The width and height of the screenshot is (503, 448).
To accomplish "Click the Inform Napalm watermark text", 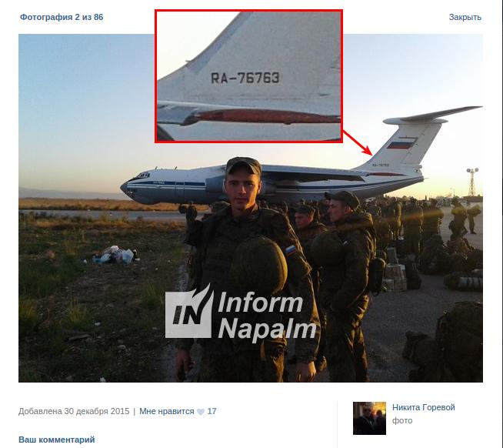I will 266,316.
